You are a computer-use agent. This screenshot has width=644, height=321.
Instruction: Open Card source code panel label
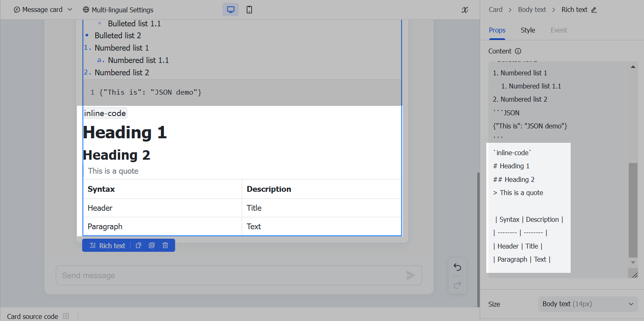click(x=33, y=316)
